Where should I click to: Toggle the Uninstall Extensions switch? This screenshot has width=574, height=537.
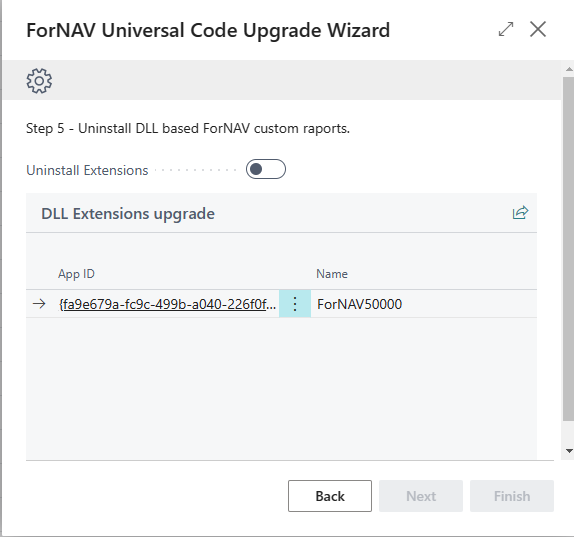266,169
